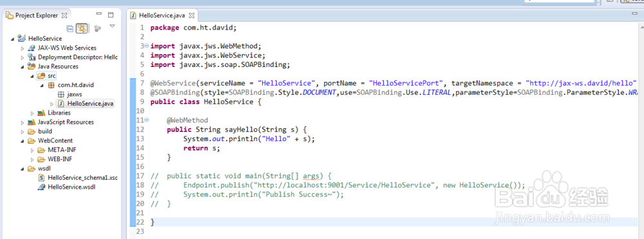This screenshot has width=644, height=239.
Task: Maximize the Project Explorer panel
Action: click(111, 15)
